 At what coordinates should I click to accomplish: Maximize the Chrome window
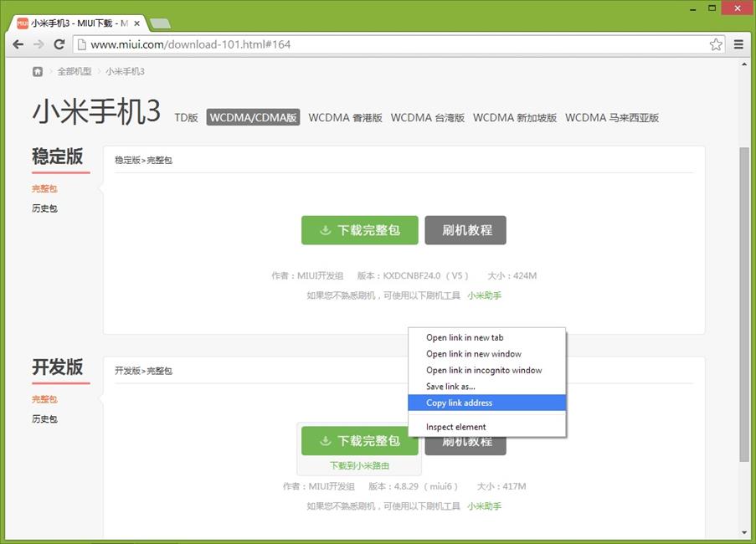[712, 8]
